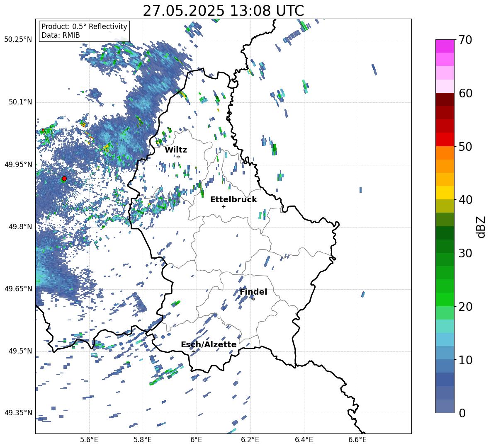Click the 5.6°E longitude label
The width and height of the screenshot is (491, 448).
89,440
